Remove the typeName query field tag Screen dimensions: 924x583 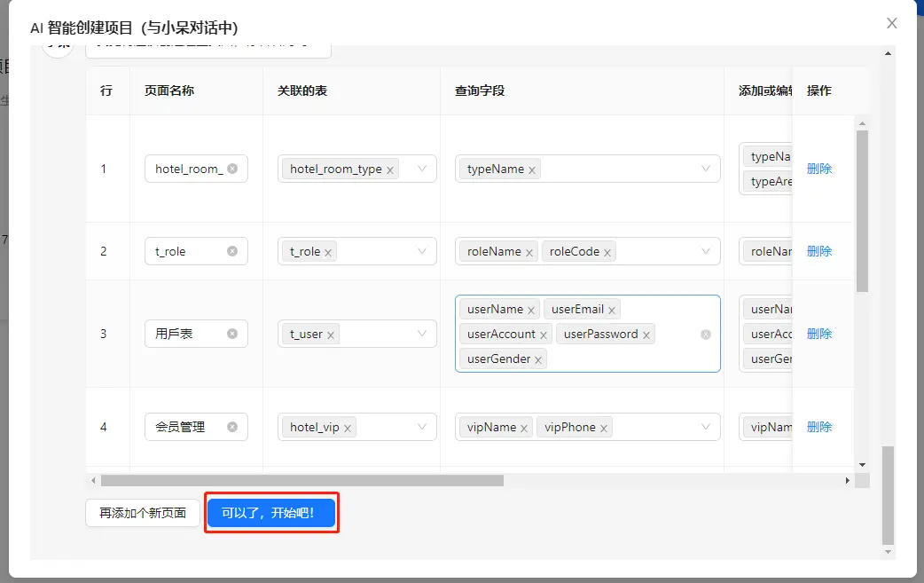coord(531,169)
